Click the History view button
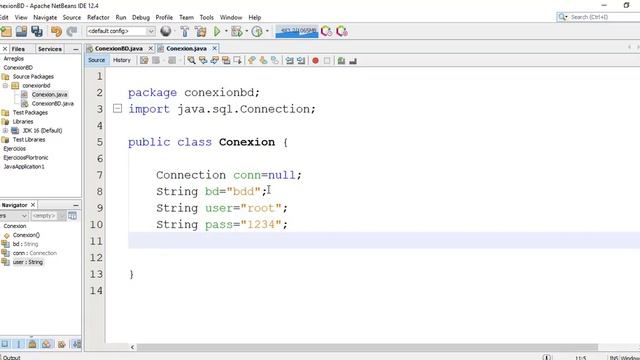 point(122,60)
